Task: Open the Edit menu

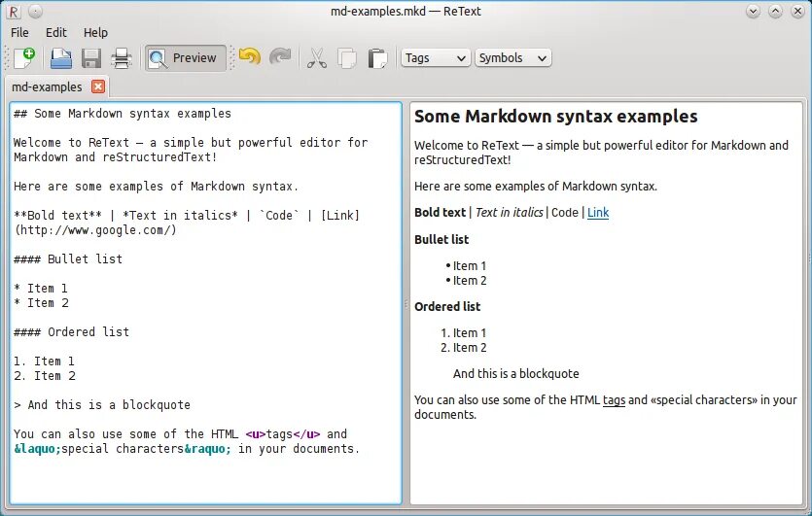Action: pyautogui.click(x=56, y=33)
